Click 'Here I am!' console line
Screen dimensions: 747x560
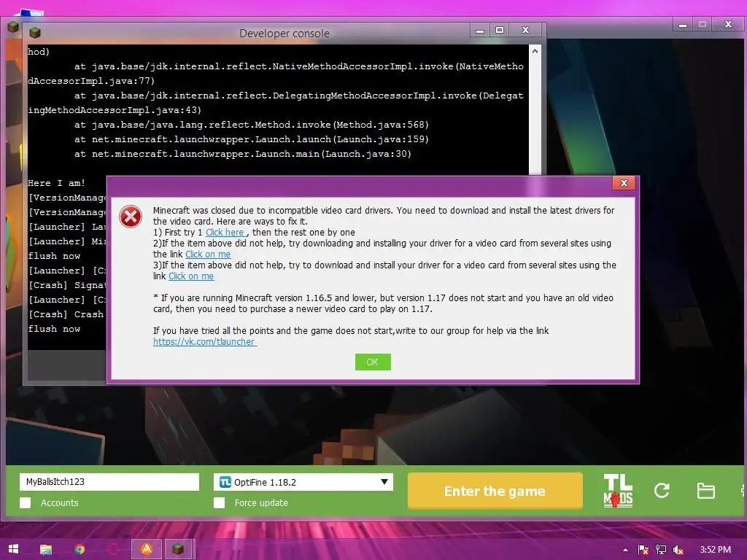56,183
